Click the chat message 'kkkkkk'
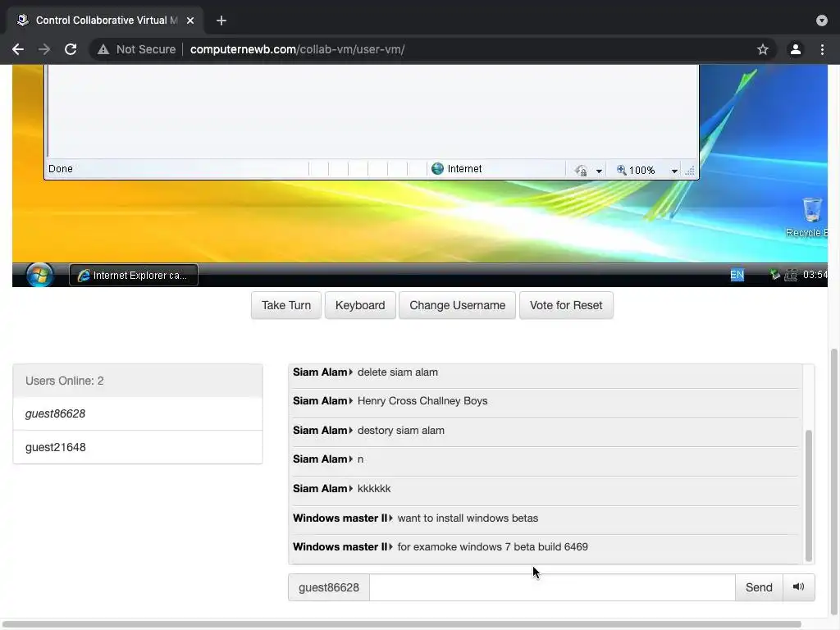840x630 pixels. click(374, 489)
